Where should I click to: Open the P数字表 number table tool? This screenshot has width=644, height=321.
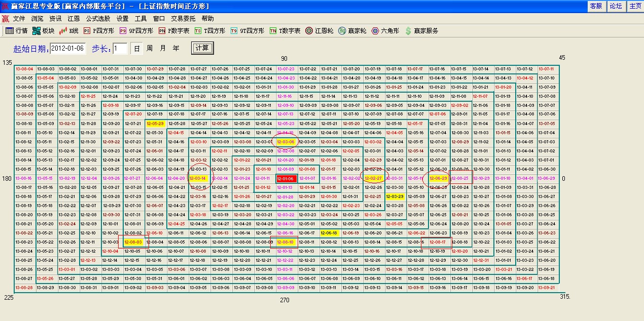(169, 30)
